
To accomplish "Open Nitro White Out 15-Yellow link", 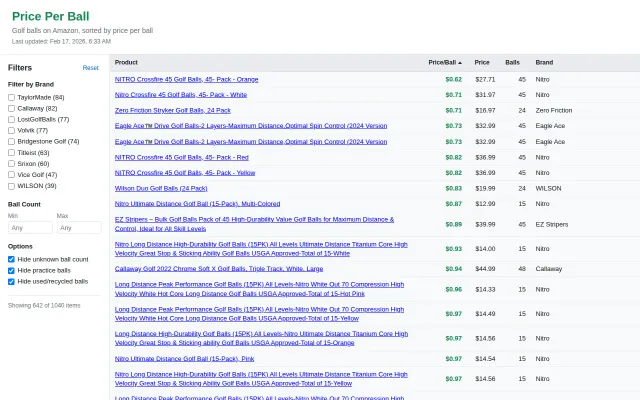I will point(260,314).
